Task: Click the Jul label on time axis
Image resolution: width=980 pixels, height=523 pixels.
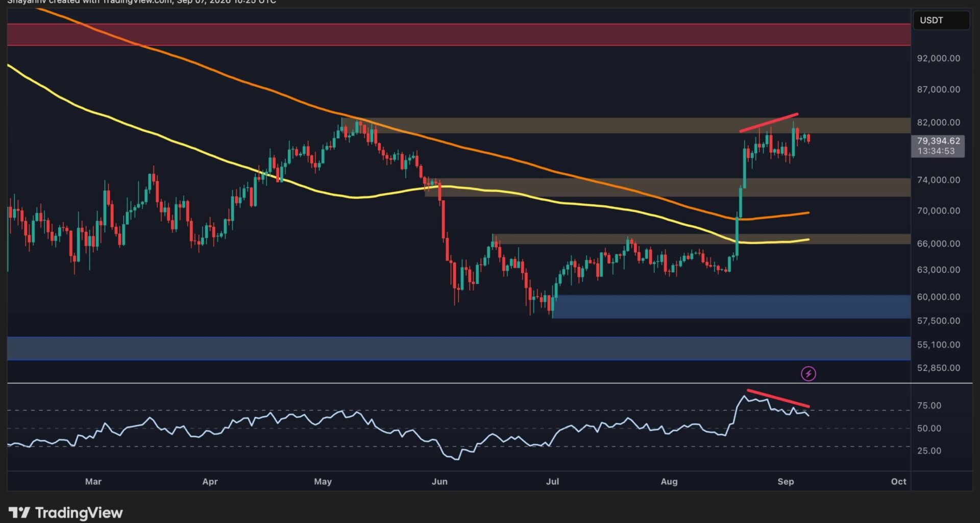Action: click(x=552, y=481)
